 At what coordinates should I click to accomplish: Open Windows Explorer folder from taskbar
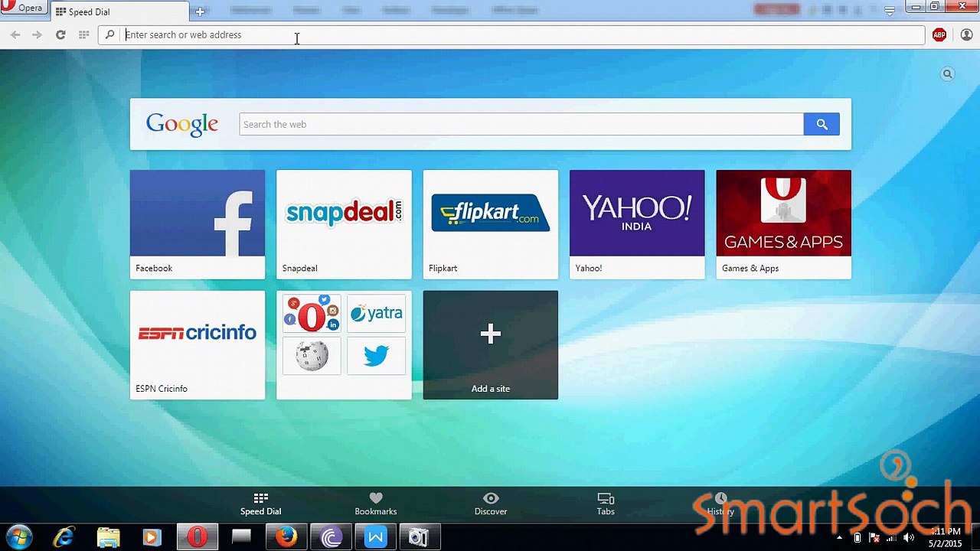pyautogui.click(x=108, y=537)
